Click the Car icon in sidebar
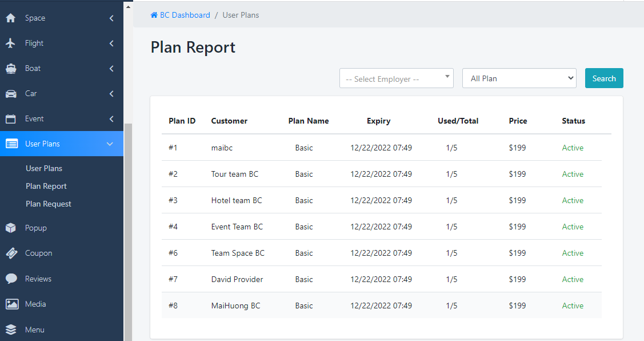Viewport: 644px width, 341px height. [x=11, y=94]
